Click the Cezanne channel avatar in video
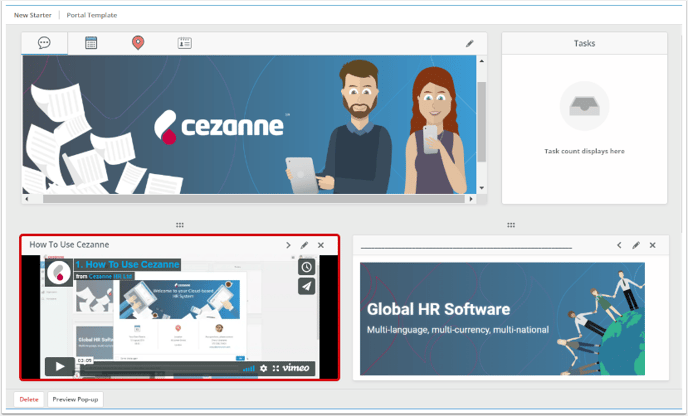 (x=59, y=273)
